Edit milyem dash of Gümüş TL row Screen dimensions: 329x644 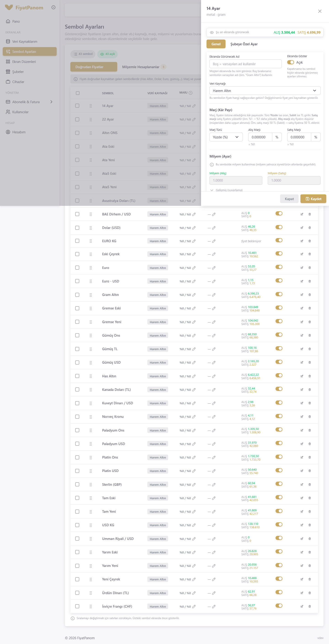214,349
